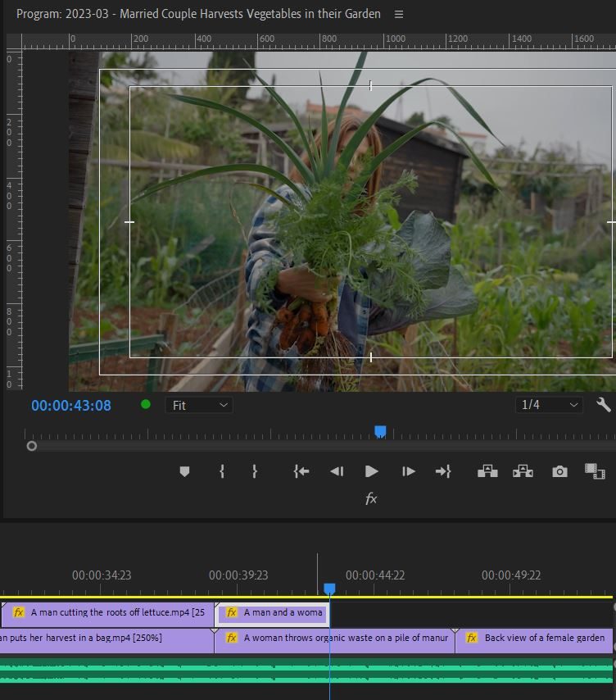Click the Program monitor title tab
Screen dimensions: 616x700
[x=198, y=14]
